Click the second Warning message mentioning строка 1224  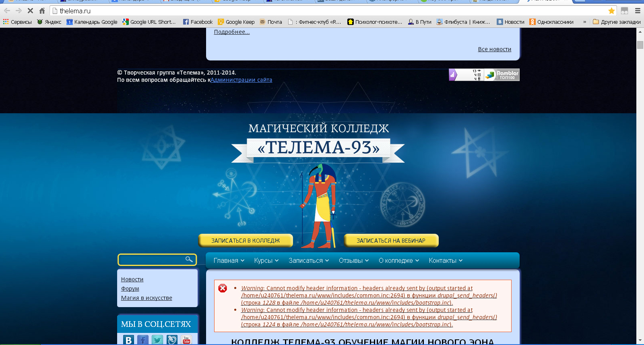click(369, 317)
